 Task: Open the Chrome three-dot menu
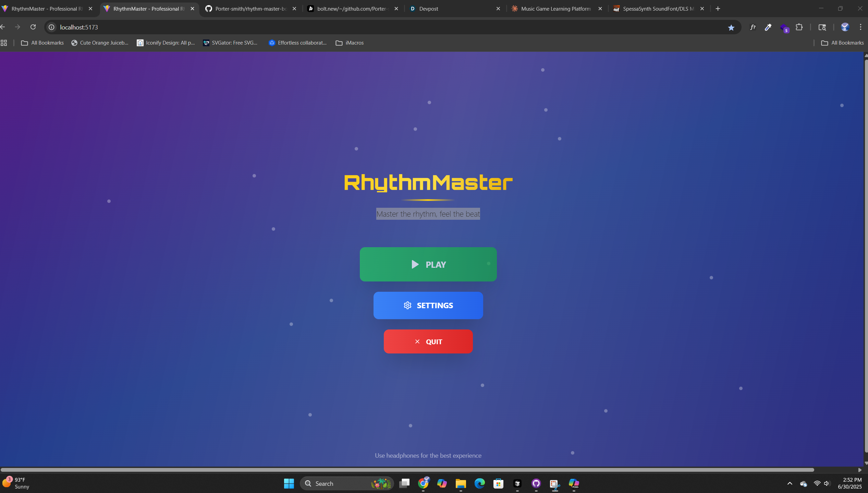point(860,27)
